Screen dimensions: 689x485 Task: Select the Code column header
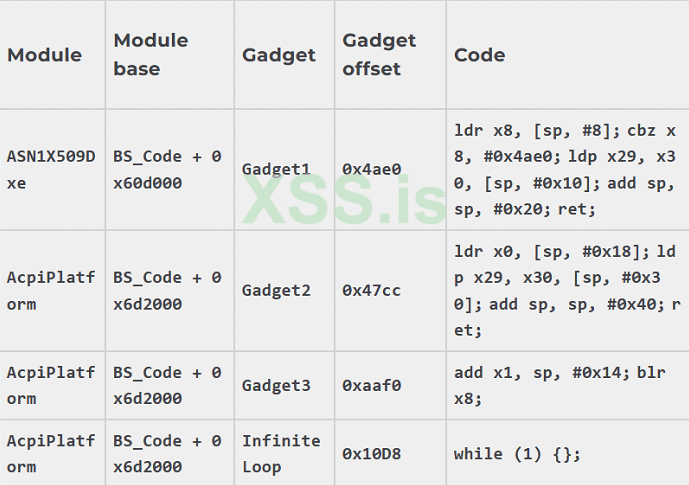click(x=480, y=55)
